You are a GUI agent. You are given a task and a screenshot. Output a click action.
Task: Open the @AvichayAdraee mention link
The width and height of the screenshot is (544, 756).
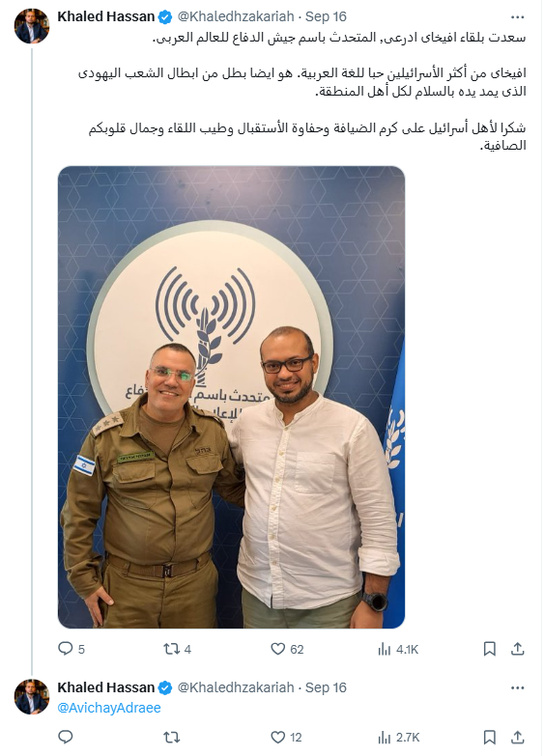pos(109,708)
